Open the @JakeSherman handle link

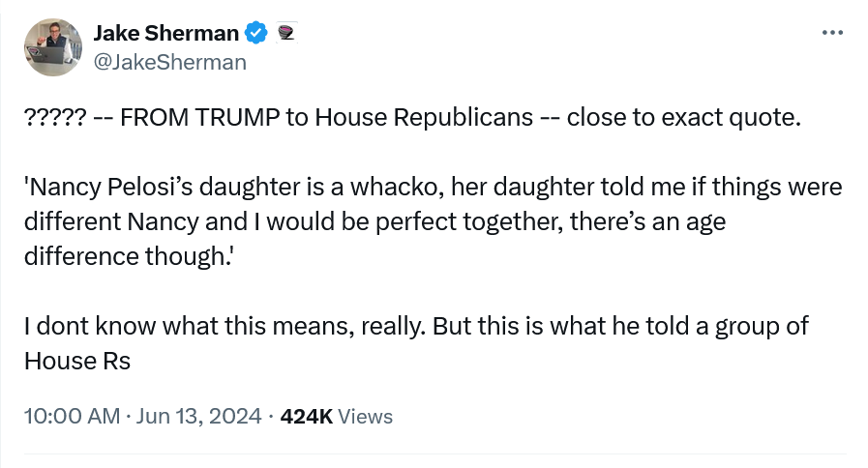click(x=169, y=62)
